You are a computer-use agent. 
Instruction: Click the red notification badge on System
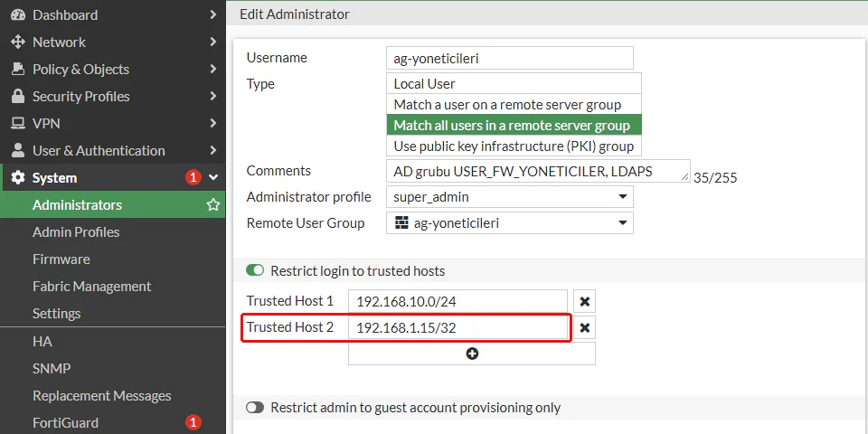pos(193,178)
